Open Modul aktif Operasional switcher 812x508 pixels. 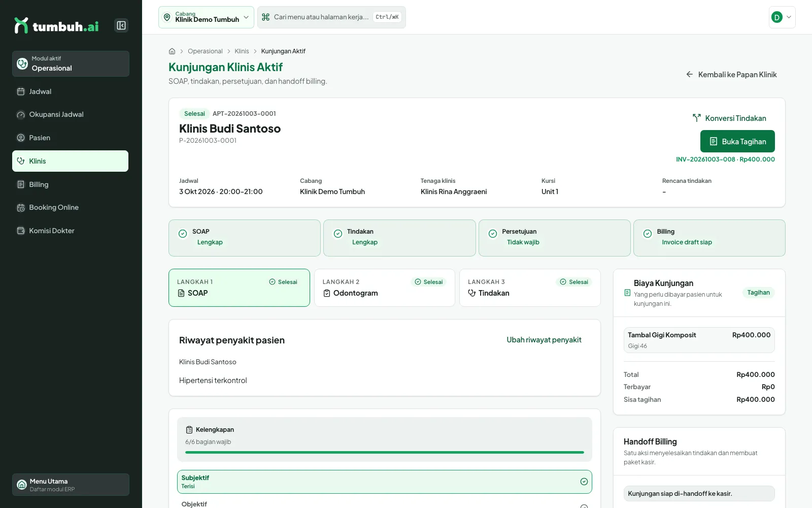point(71,63)
